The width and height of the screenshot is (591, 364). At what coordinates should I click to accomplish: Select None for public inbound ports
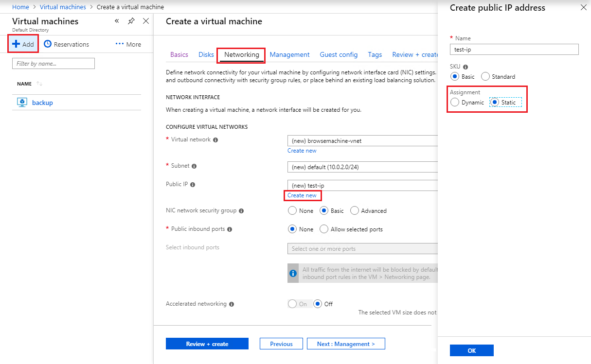point(292,229)
